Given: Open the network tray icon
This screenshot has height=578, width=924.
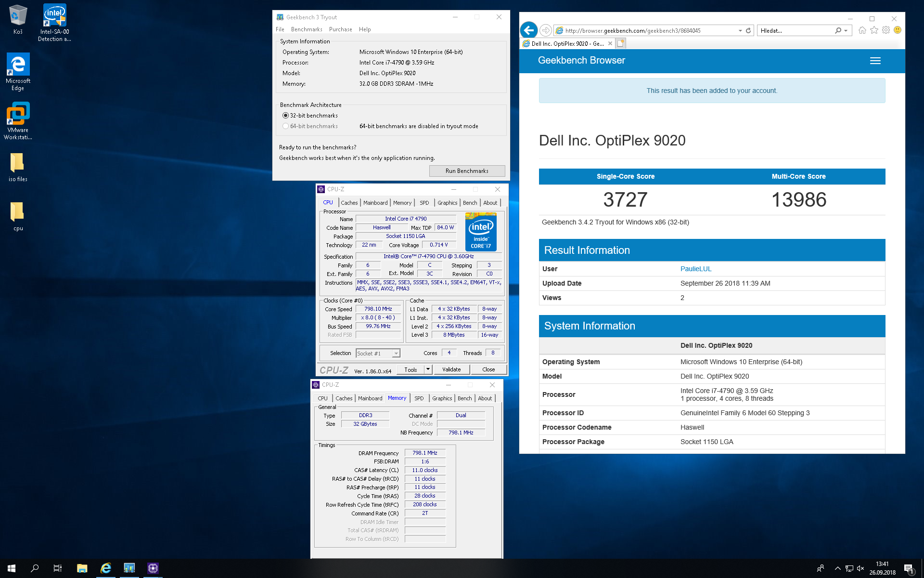Looking at the screenshot, I should pos(849,568).
